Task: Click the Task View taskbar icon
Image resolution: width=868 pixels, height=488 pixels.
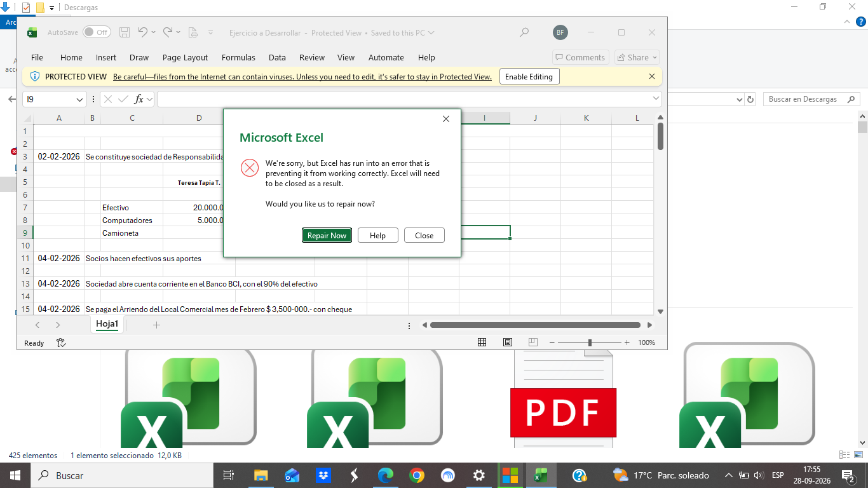Action: tap(229, 475)
